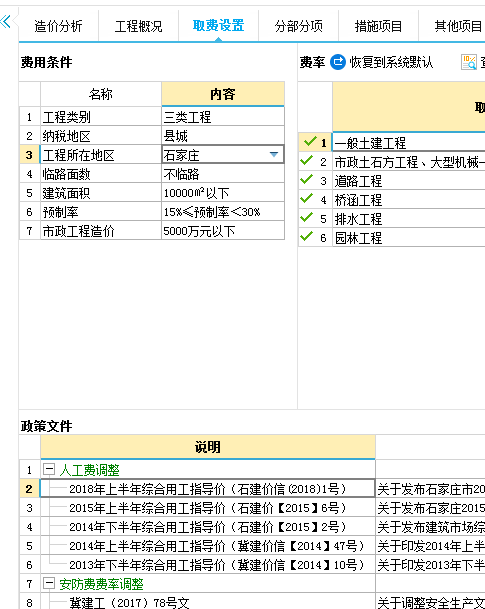Select the 15%≤预制率<30% cell
Image resolution: width=485 pixels, height=609 pixels.
click(x=223, y=212)
